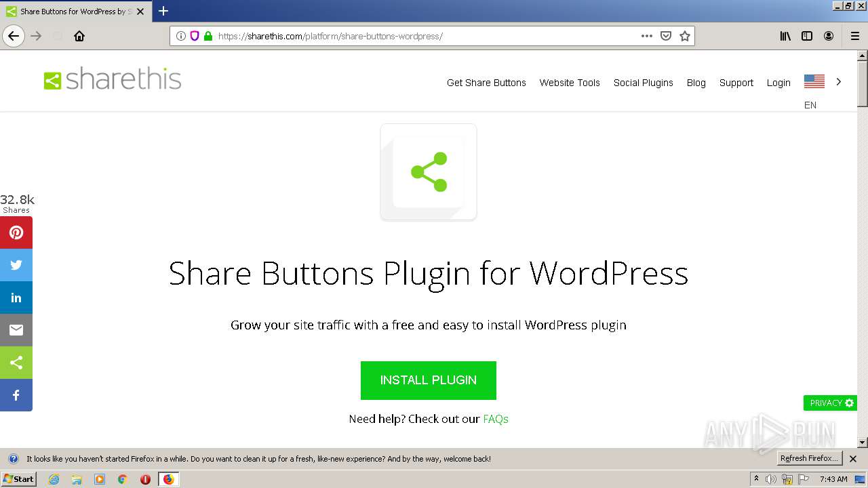Image resolution: width=868 pixels, height=488 pixels.
Task: Open a new tab with plus button
Action: 163,11
